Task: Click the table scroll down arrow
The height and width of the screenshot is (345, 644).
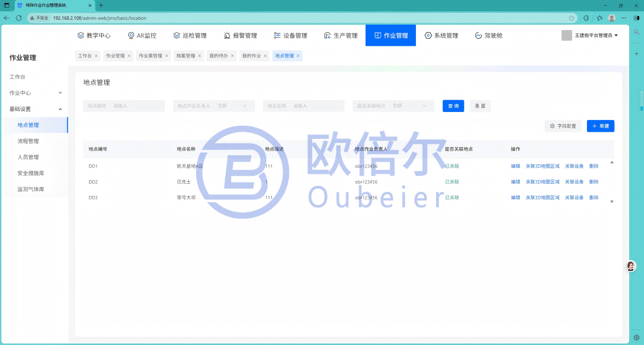Action: (x=611, y=202)
